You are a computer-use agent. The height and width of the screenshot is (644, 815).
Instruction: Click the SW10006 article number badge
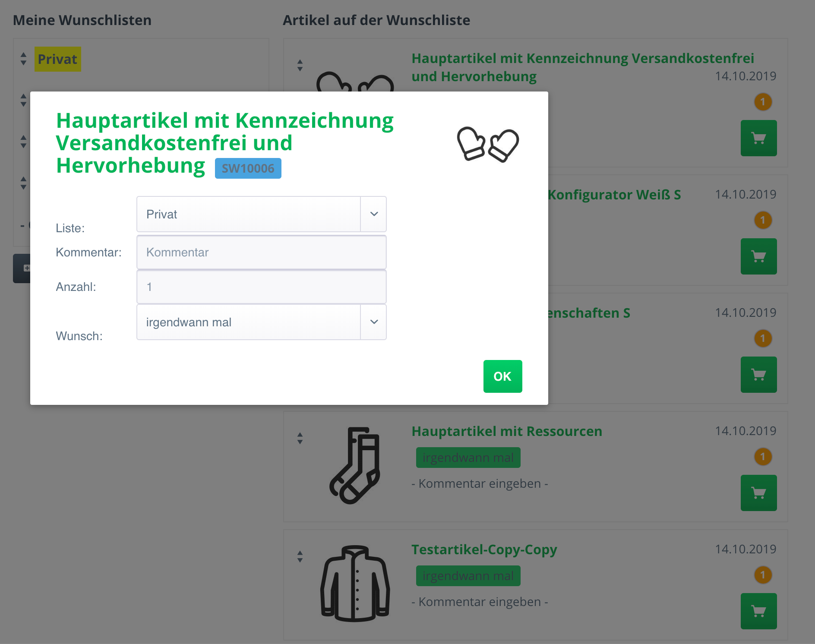click(x=248, y=168)
